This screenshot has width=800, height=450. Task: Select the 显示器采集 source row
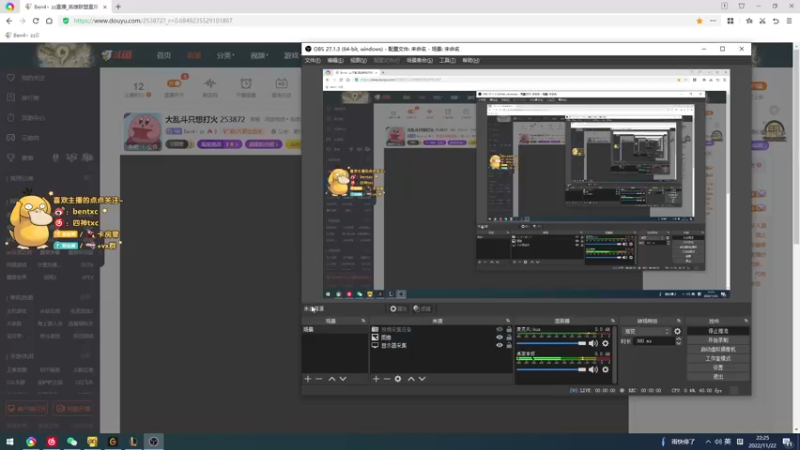point(442,345)
